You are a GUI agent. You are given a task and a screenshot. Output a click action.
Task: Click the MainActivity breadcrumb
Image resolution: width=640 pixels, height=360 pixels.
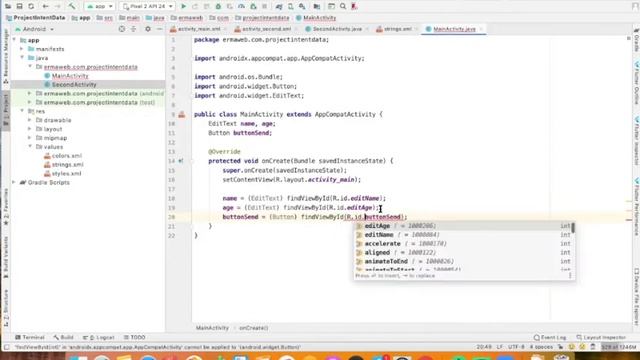[316, 18]
